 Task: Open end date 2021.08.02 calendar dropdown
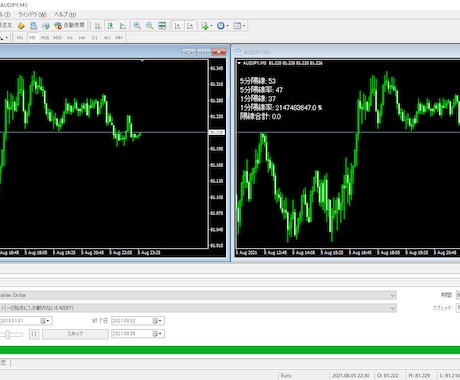coord(157,321)
